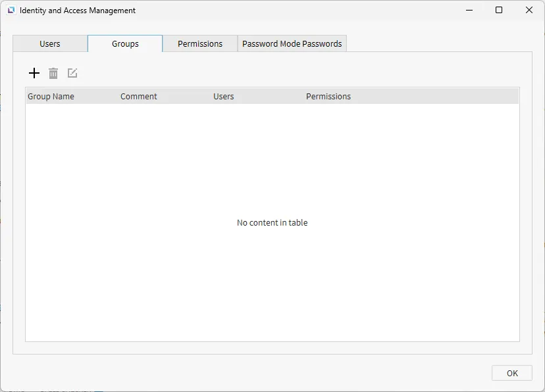Click the trash can delete group icon
The height and width of the screenshot is (392, 545).
[53, 73]
